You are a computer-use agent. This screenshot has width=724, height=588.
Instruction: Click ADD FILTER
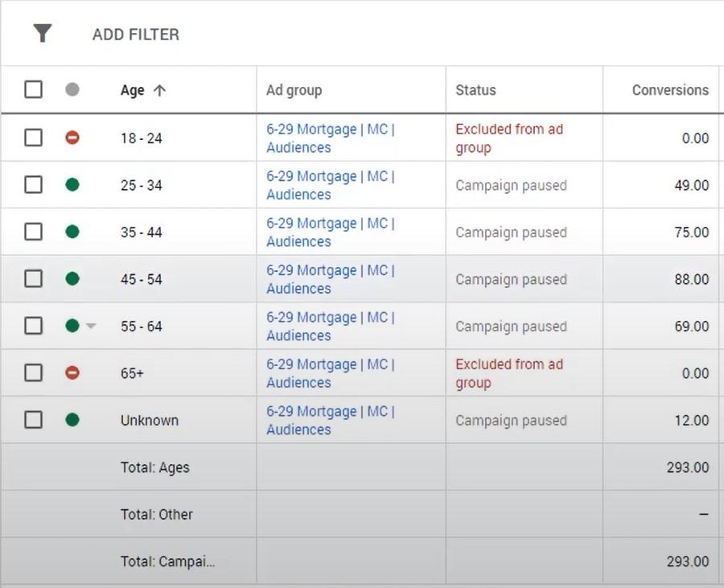[136, 35]
